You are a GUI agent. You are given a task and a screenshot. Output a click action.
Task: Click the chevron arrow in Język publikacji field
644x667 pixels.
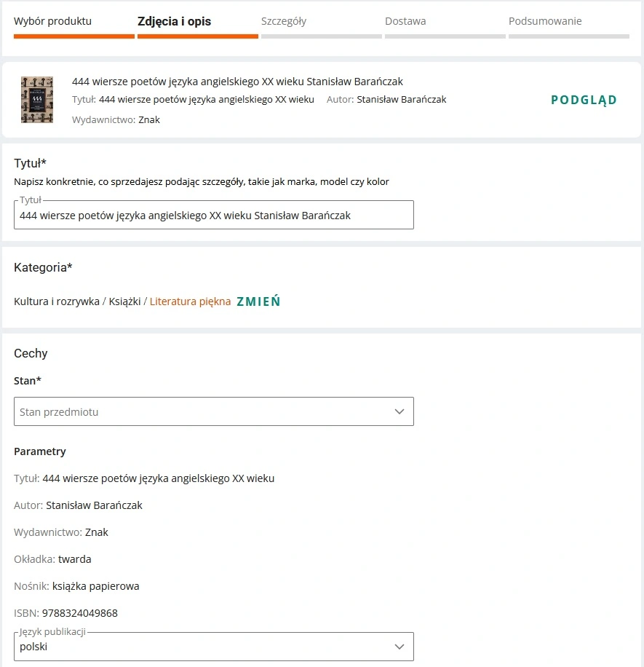click(399, 647)
